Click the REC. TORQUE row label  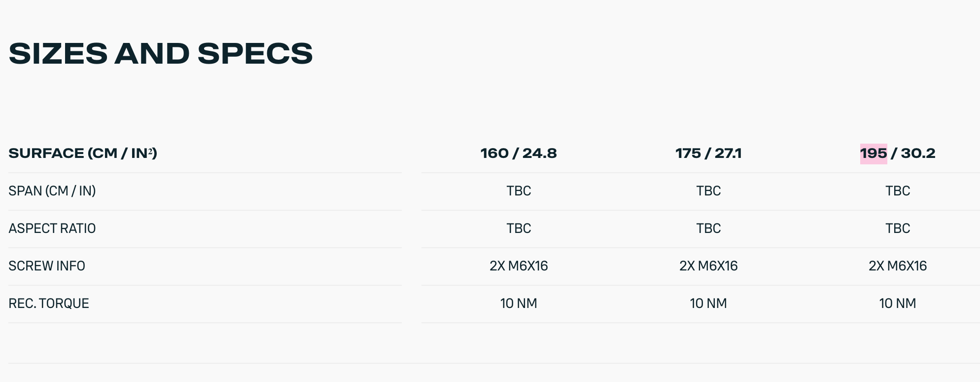point(49,303)
